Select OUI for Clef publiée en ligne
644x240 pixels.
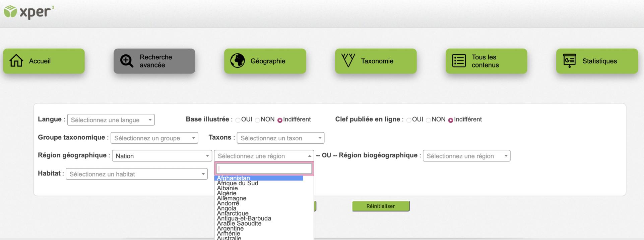[409, 120]
